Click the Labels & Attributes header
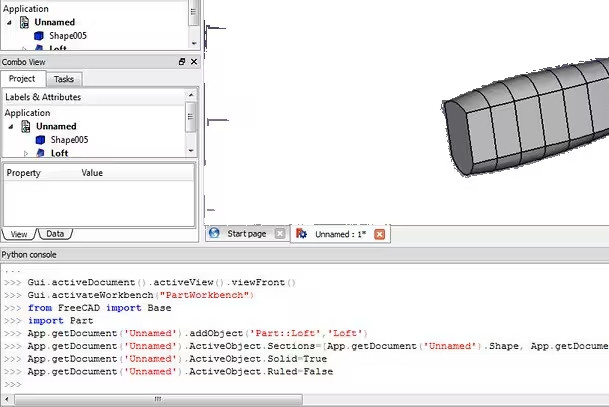 (x=94, y=97)
